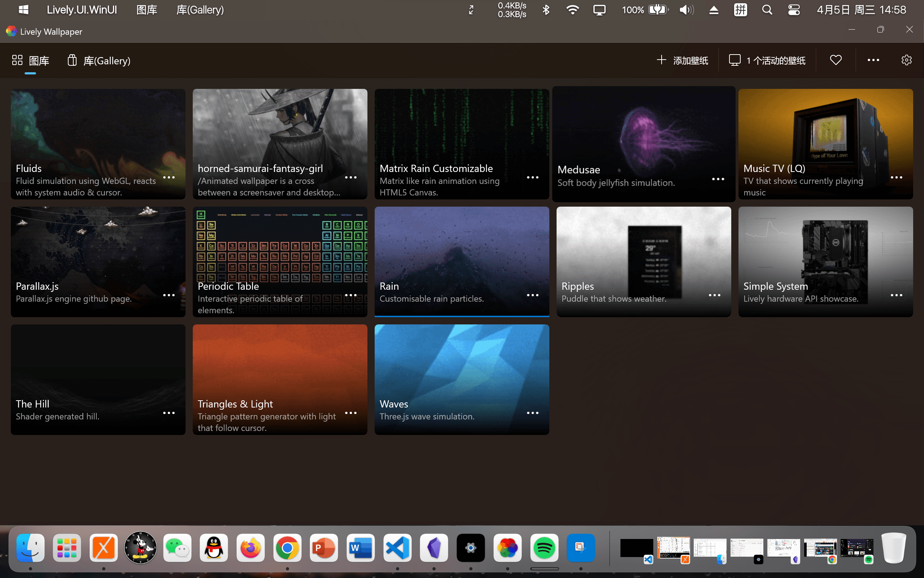Open Obsidian from the dock
The image size is (924, 578).
[x=434, y=547]
